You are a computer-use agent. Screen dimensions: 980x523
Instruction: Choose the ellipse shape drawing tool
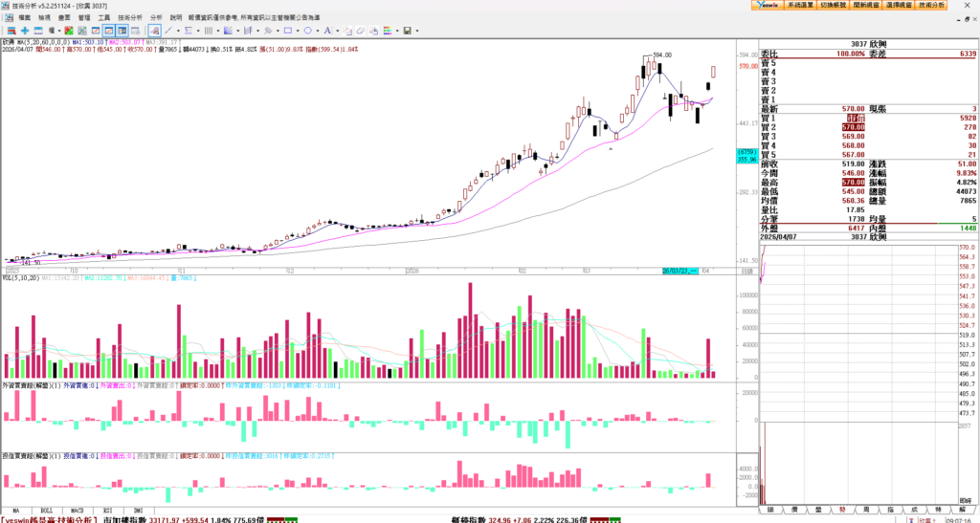click(x=307, y=31)
